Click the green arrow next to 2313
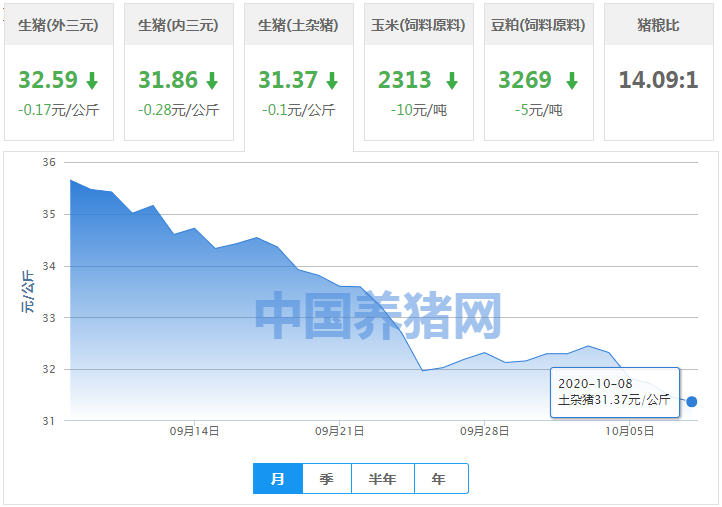This screenshot has height=507, width=722. point(452,81)
